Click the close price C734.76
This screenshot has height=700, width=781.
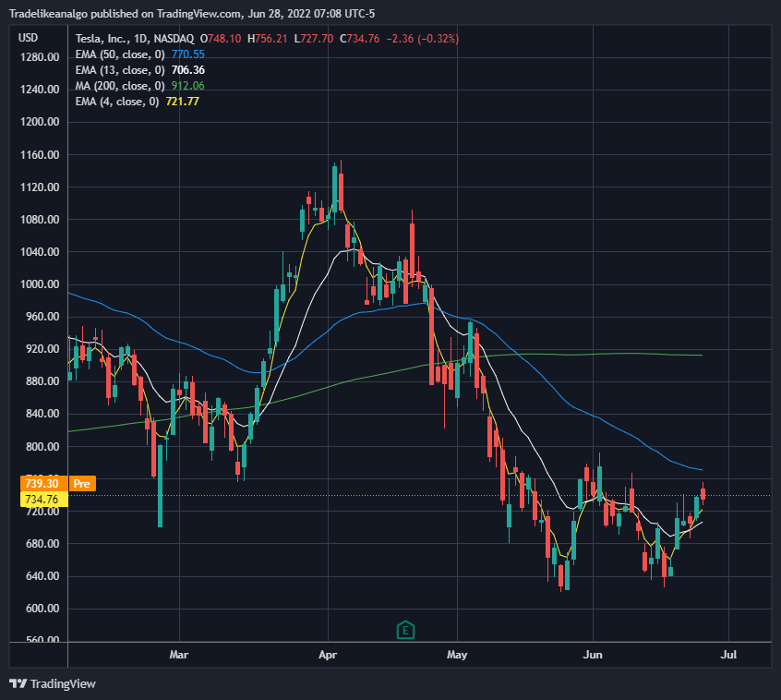pyautogui.click(x=360, y=39)
